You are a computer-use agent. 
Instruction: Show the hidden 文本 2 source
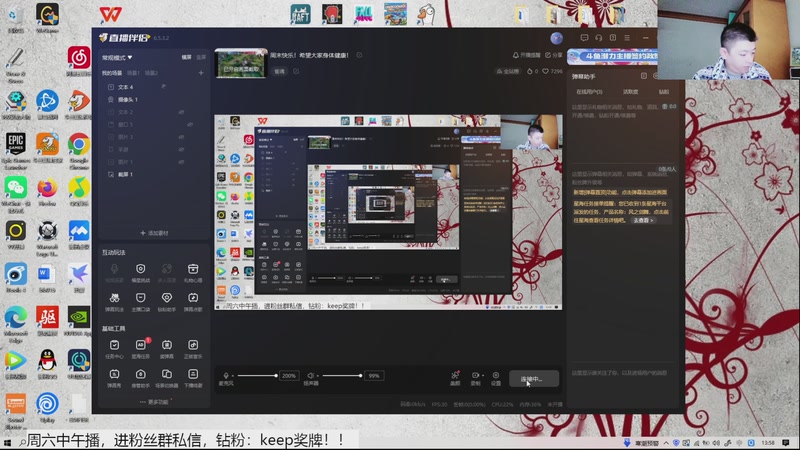coord(181,112)
